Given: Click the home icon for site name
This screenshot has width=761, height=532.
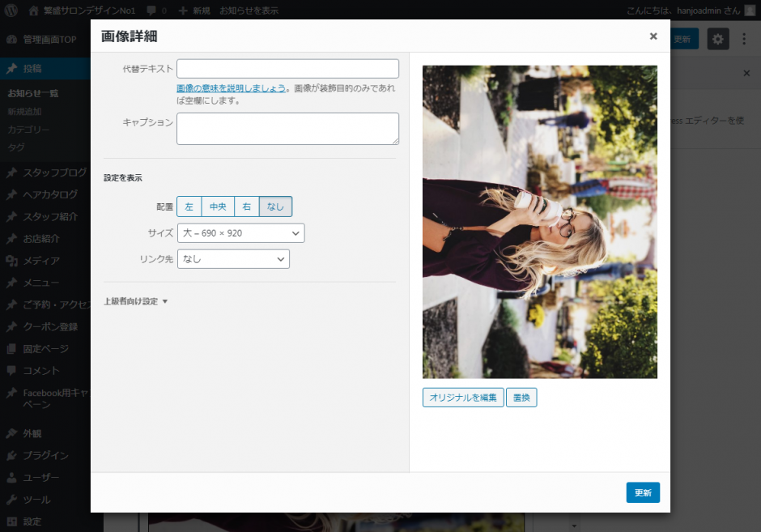Looking at the screenshot, I should tap(33, 11).
